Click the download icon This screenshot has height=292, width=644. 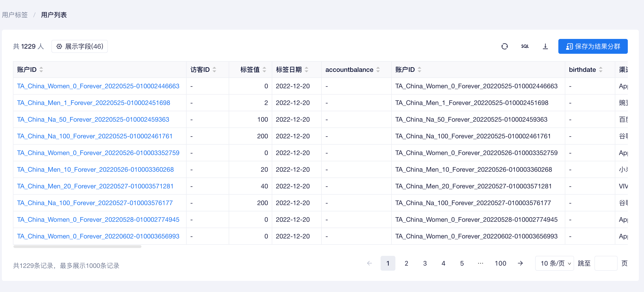point(545,46)
